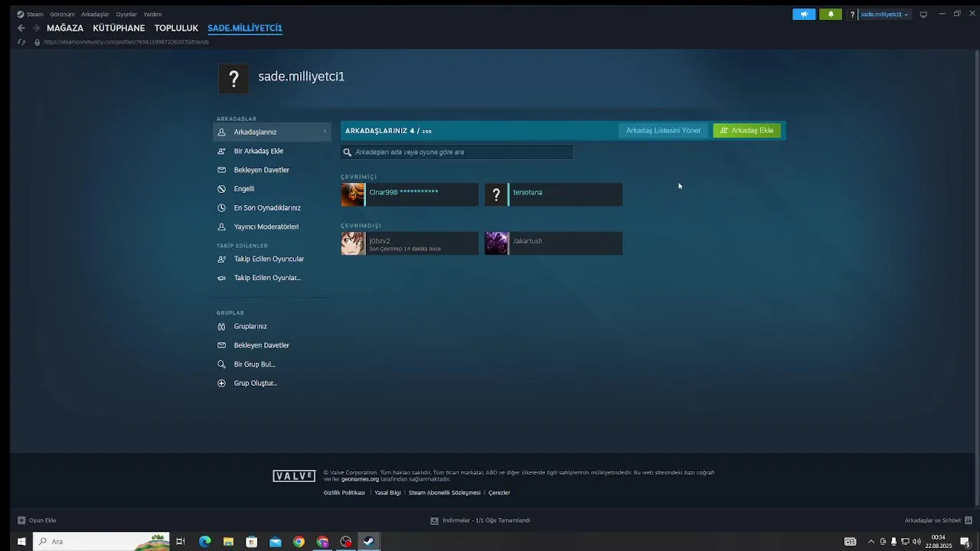
Task: Go forward with the navigation arrow
Action: tap(36, 28)
